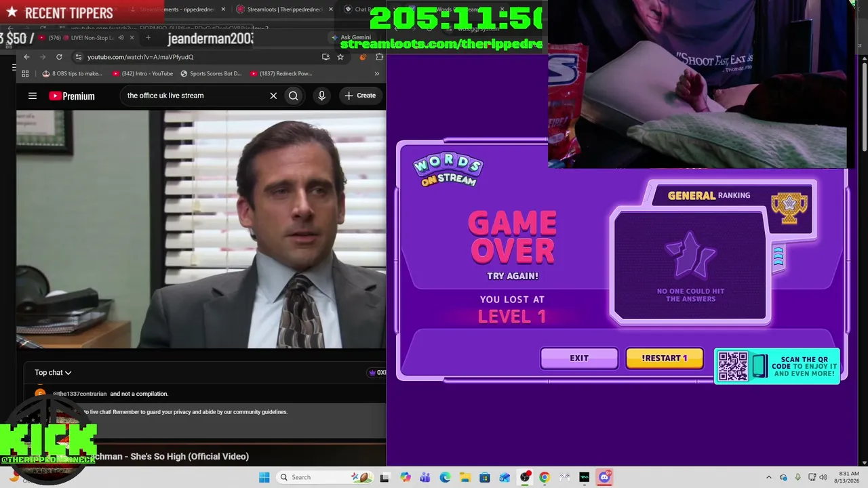Close the 'LIVE! Non-Stop' browser tab
868x488 pixels.
132,38
